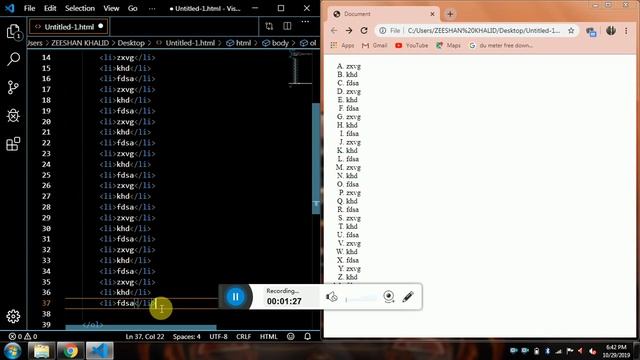Viewport: 640px width, 360px height.
Task: Open the Go menu in VS Code
Action: (133, 8)
